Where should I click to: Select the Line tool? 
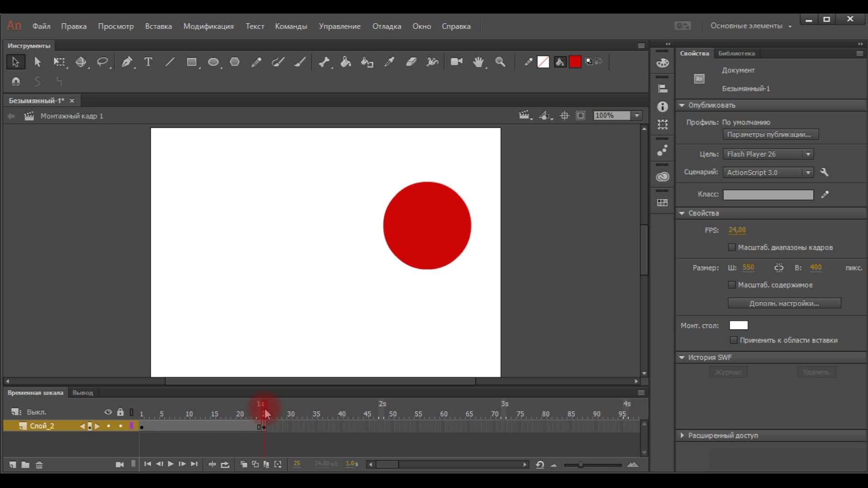coord(170,62)
